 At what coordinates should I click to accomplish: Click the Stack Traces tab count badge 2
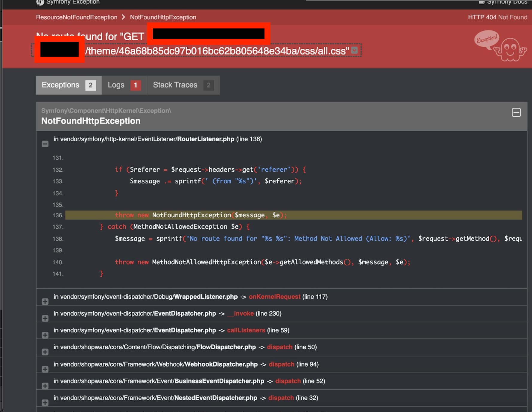209,85
